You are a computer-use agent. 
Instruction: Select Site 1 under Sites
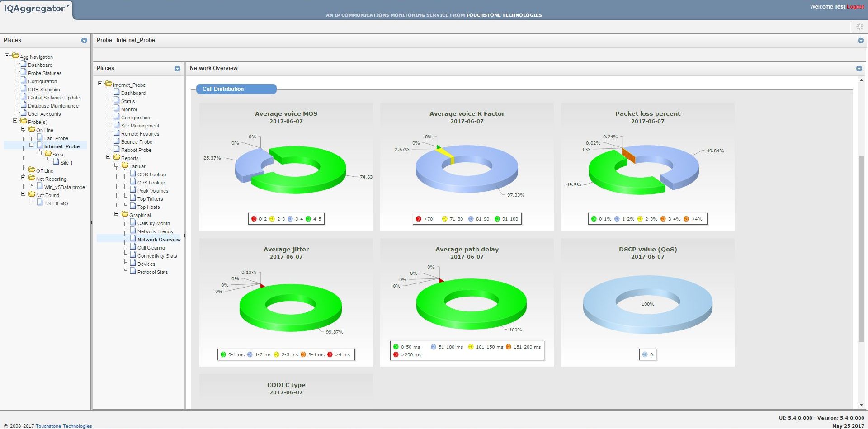click(66, 163)
